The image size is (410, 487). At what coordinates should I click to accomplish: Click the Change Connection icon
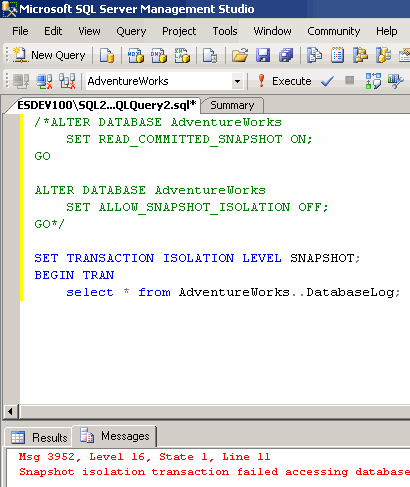[x=67, y=81]
